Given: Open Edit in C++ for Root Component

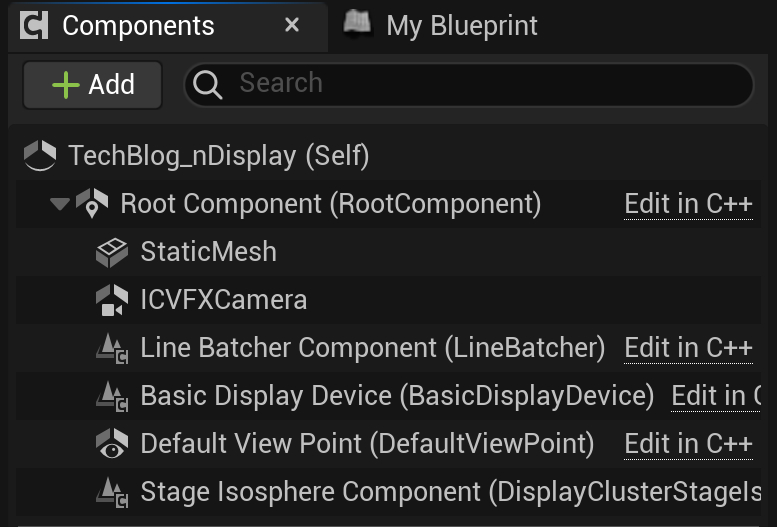Looking at the screenshot, I should 688,204.
